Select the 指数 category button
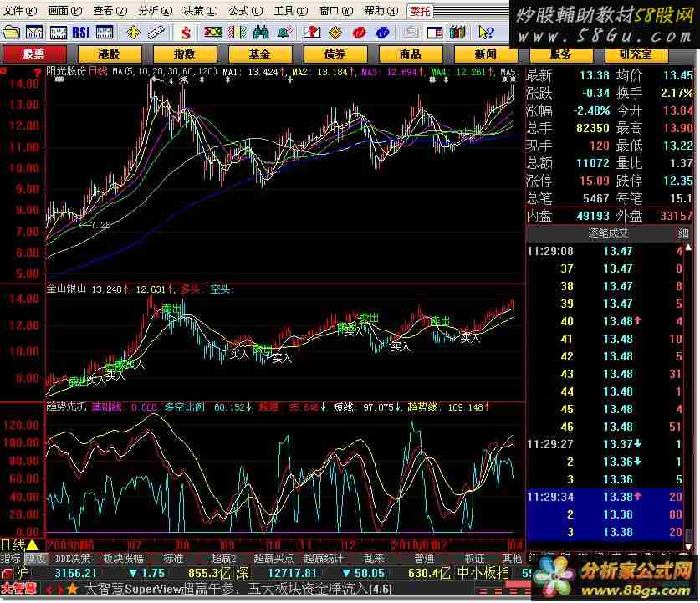The image size is (700, 603). point(184,54)
